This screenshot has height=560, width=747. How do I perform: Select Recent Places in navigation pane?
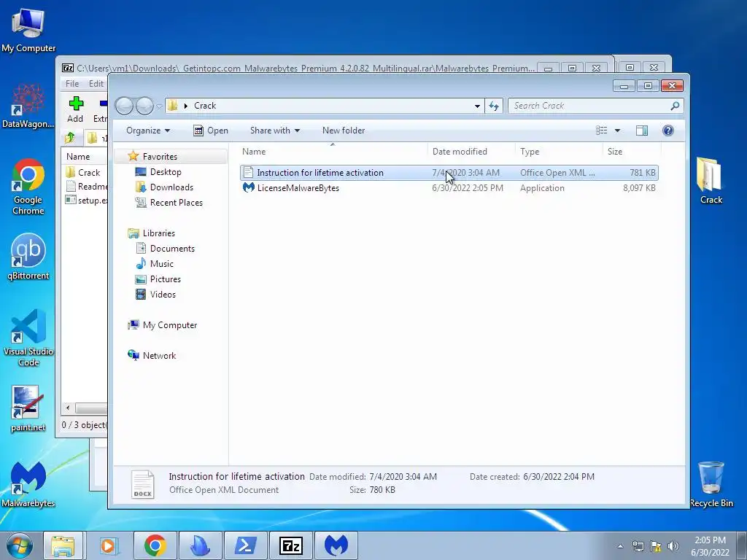(176, 203)
